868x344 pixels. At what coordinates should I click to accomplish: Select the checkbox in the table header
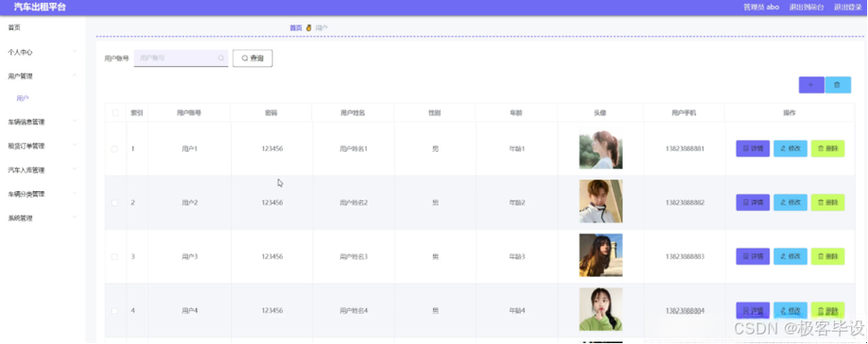pos(115,113)
